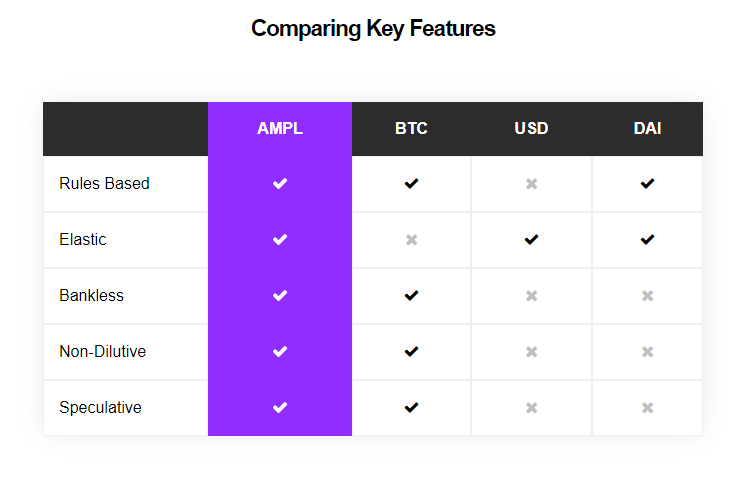Click the AMPL Elastic white checkmark
This screenshot has height=486, width=756.
[280, 240]
